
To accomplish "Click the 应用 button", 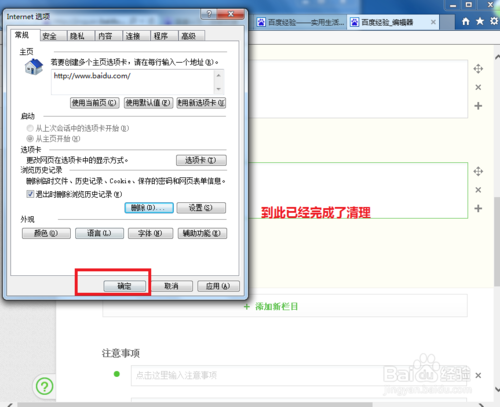I will click(218, 286).
